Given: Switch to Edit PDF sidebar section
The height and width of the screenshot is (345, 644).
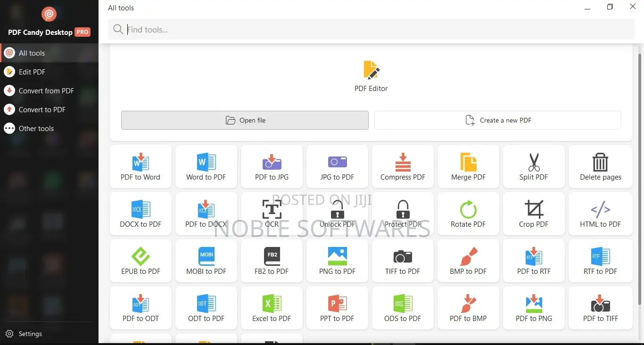Looking at the screenshot, I should pyautogui.click(x=49, y=72).
